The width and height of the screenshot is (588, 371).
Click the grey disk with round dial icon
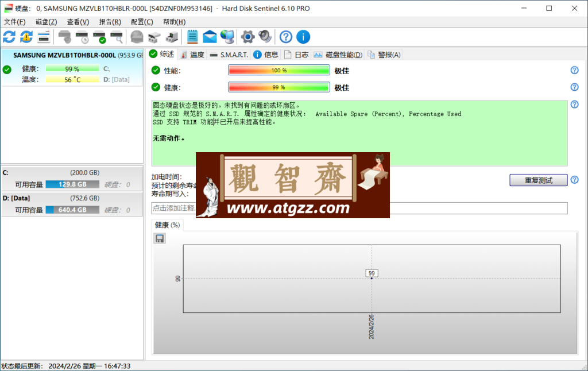tap(65, 37)
